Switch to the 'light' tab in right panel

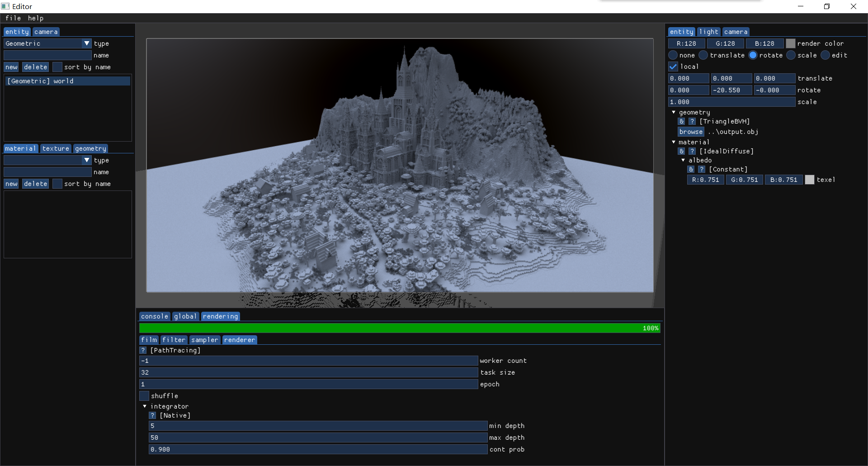[708, 32]
